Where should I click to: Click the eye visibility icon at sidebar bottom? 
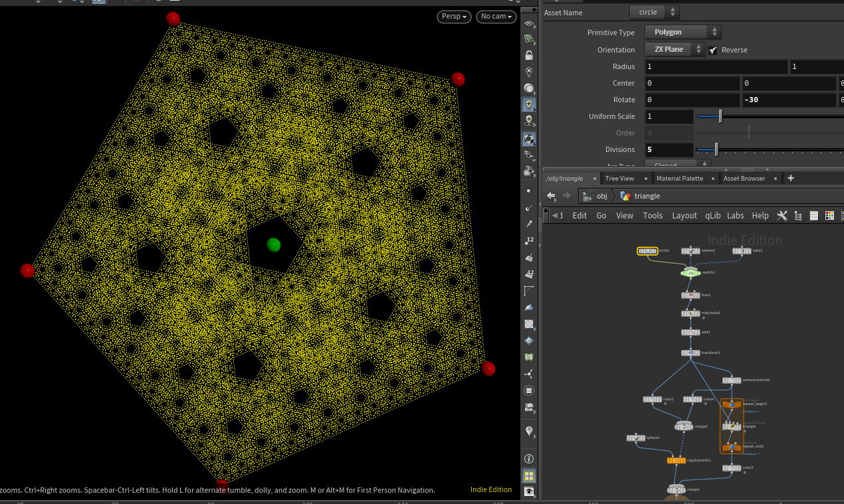tap(529, 492)
